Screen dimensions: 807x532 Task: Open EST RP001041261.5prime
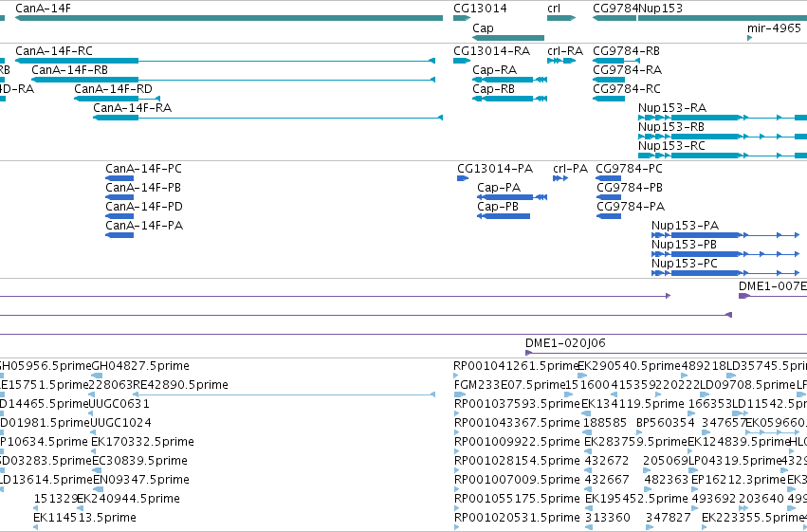[456, 376]
